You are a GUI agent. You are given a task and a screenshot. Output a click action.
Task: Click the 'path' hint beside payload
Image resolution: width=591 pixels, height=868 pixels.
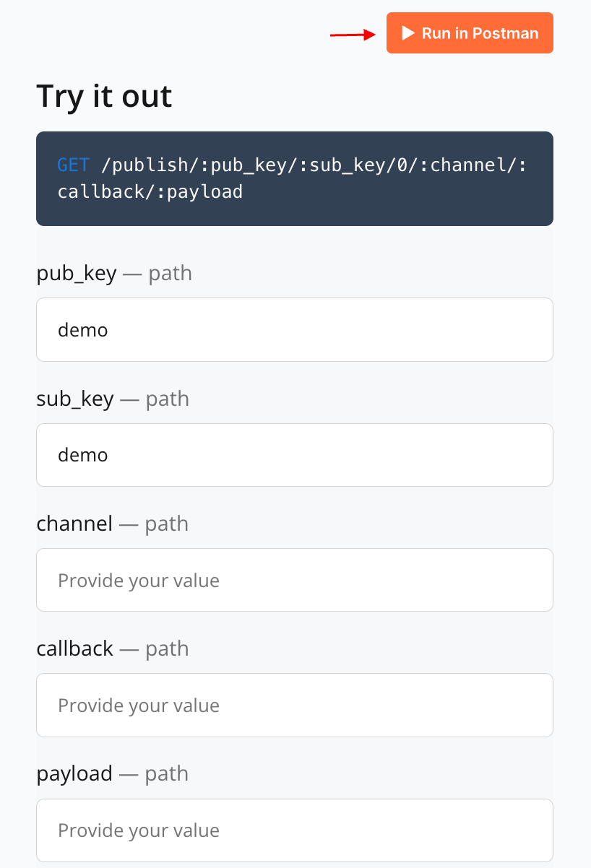point(167,773)
